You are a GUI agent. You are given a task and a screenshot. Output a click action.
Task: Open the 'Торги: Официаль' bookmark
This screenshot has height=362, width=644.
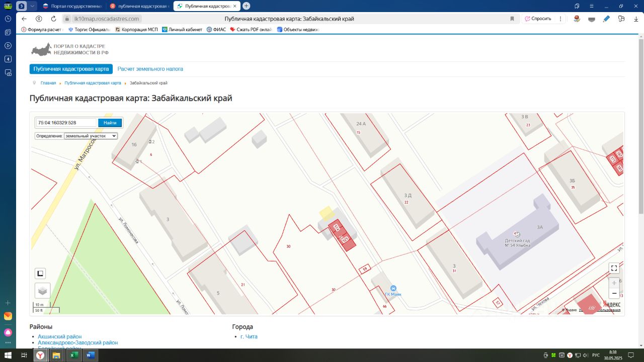(x=89, y=30)
